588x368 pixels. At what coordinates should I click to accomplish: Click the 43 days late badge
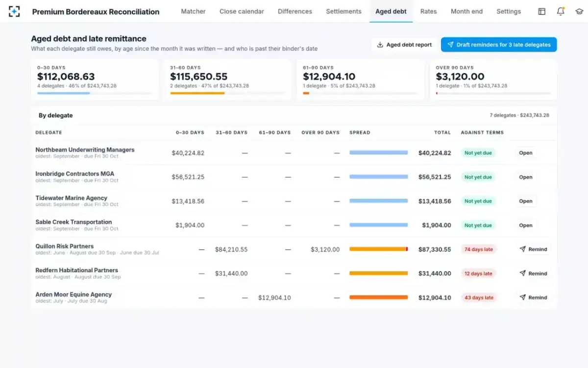pos(479,297)
